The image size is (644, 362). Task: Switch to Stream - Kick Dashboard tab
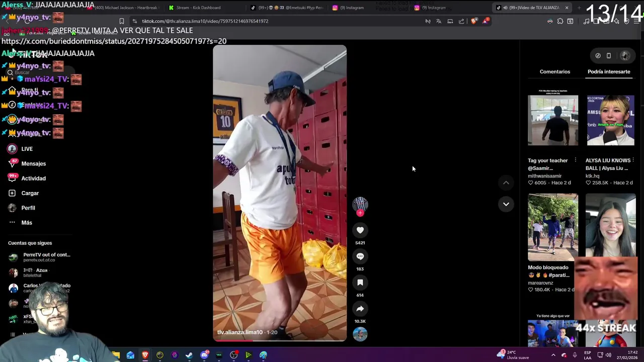(198, 8)
